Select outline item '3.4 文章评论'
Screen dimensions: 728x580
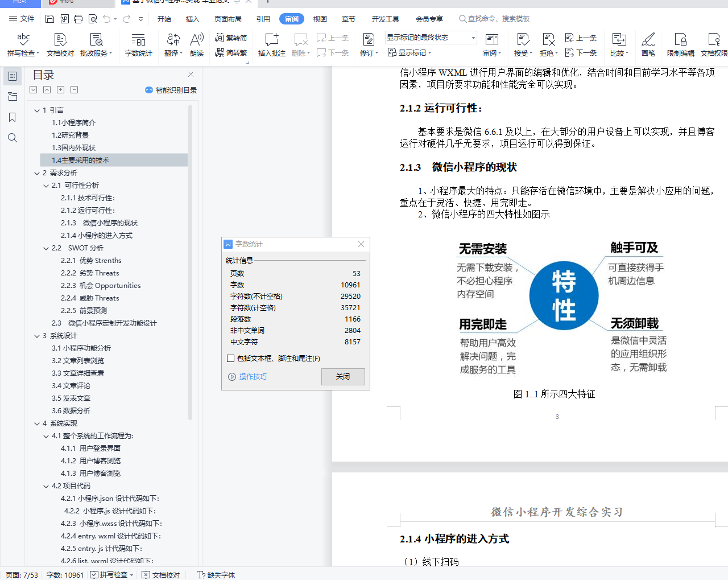71,386
